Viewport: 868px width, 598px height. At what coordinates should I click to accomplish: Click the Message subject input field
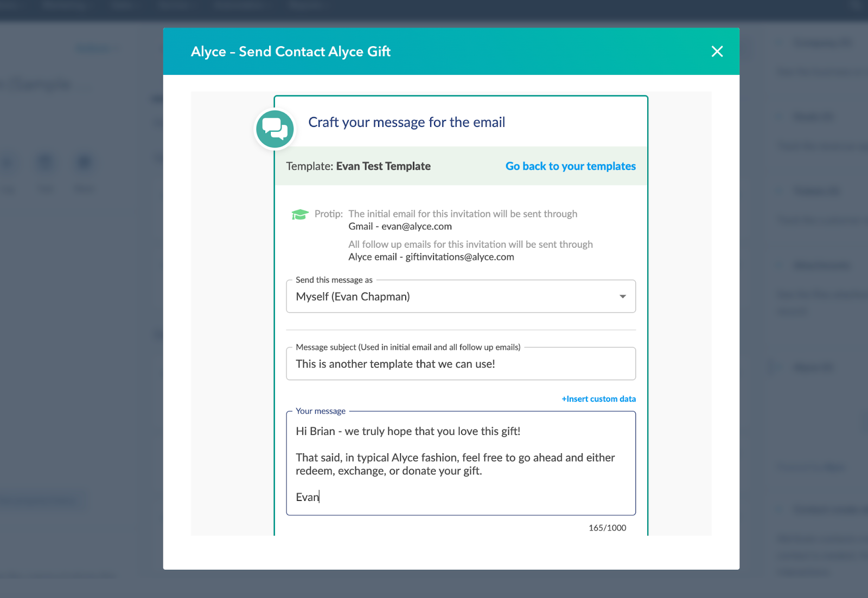point(461,364)
